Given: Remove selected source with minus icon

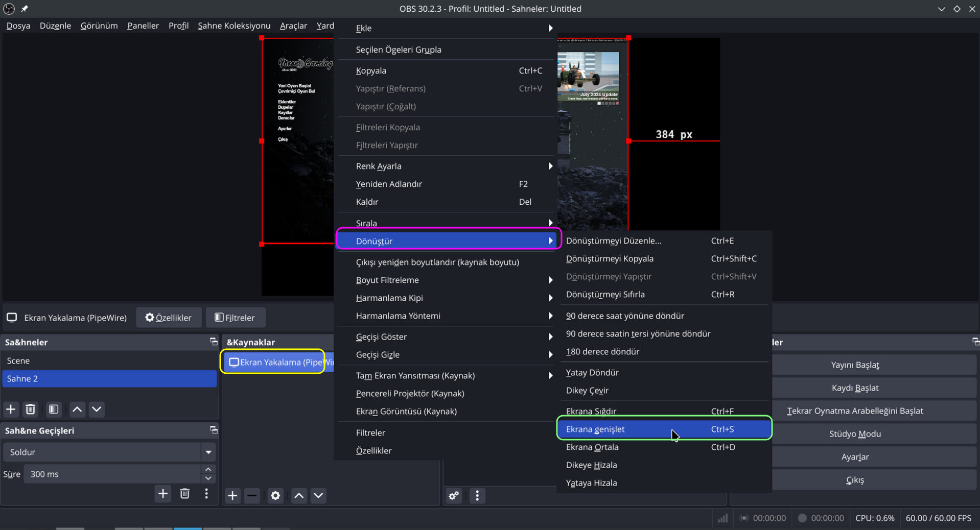Looking at the screenshot, I should 252,495.
